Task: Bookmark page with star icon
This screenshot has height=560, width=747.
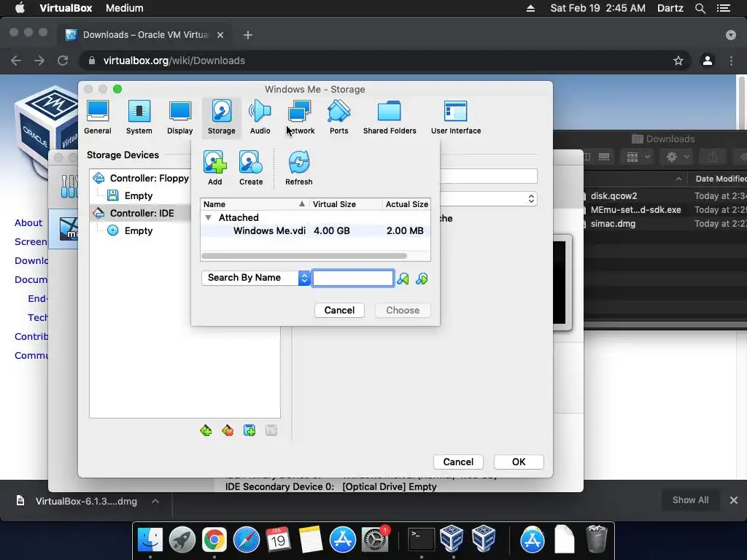Action: point(678,61)
